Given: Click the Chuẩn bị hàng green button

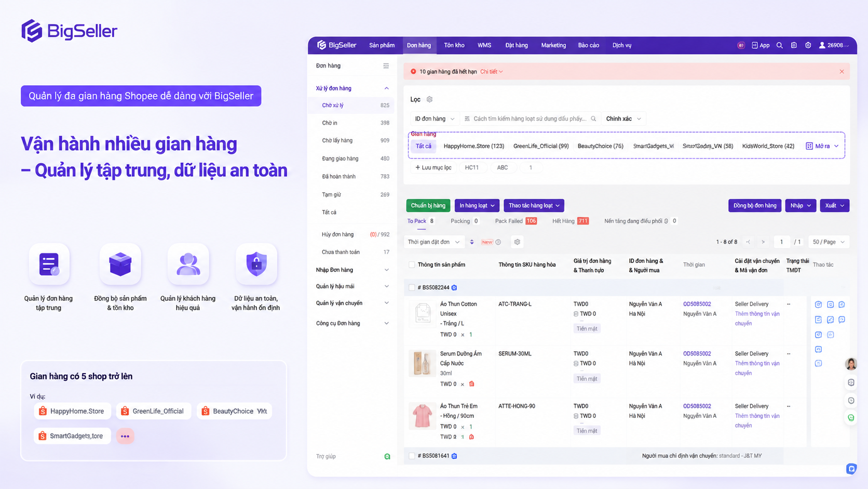Looking at the screenshot, I should (428, 205).
